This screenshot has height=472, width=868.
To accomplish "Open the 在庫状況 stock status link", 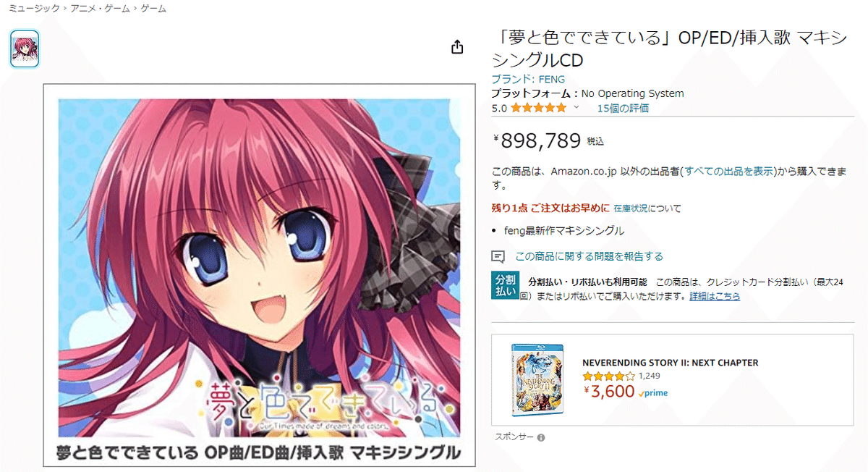I will (x=631, y=208).
